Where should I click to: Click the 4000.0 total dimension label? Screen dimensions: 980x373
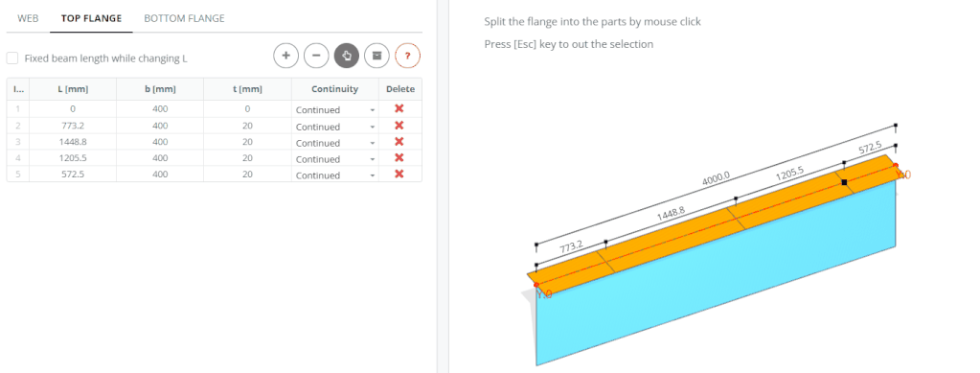tap(716, 178)
